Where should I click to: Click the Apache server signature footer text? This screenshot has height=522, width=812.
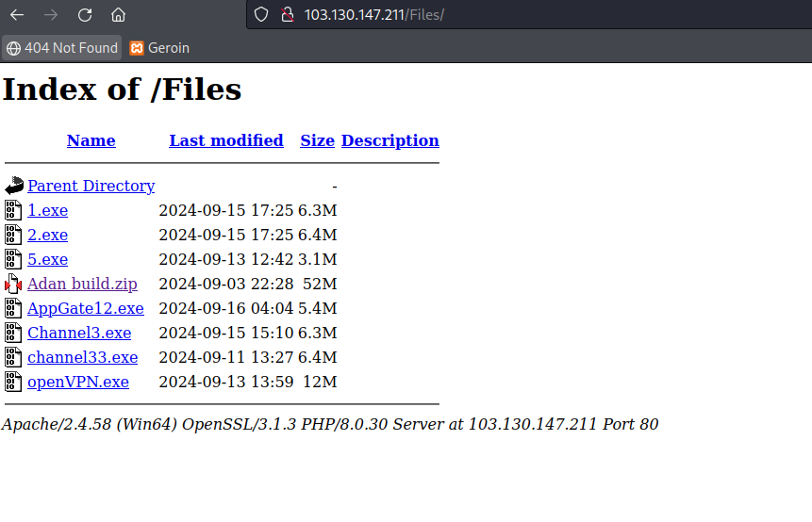pos(330,424)
